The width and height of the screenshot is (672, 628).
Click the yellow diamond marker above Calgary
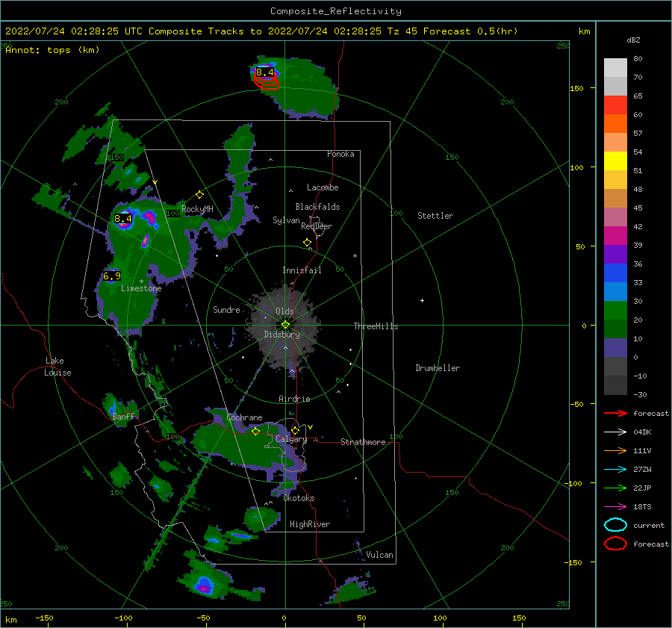point(295,430)
